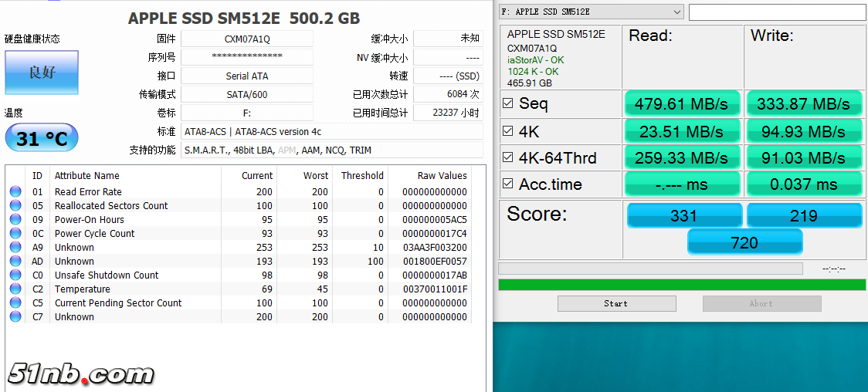Viewport: 868px width, 392px height.
Task: Click the empty text field beside drive selector
Action: coord(777,12)
